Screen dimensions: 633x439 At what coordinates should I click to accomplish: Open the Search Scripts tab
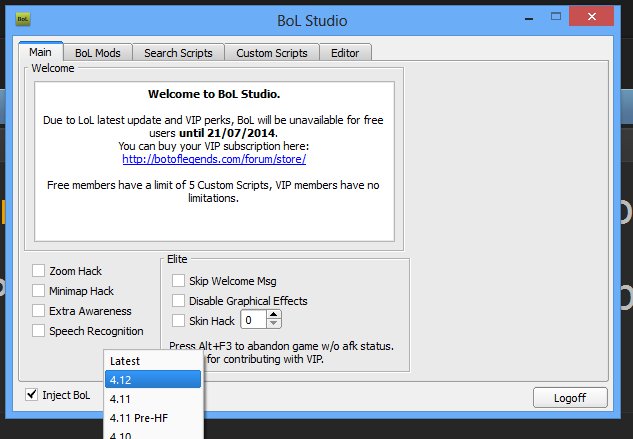(178, 53)
